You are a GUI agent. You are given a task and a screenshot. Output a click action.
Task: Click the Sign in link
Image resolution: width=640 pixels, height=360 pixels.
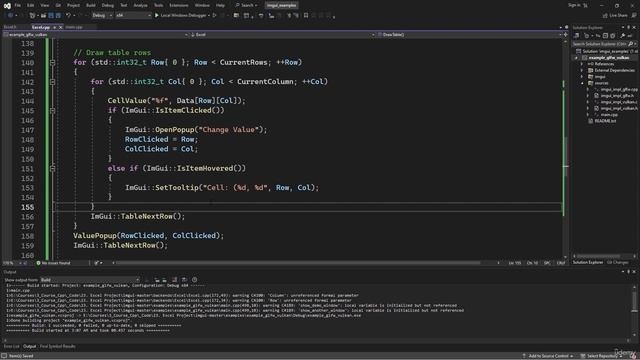click(574, 5)
